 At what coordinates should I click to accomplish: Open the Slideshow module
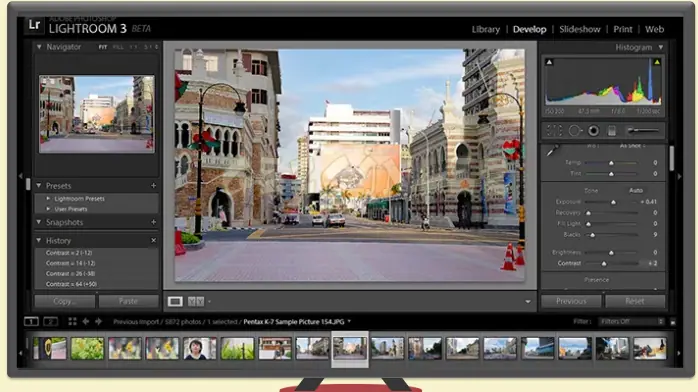[x=580, y=29]
